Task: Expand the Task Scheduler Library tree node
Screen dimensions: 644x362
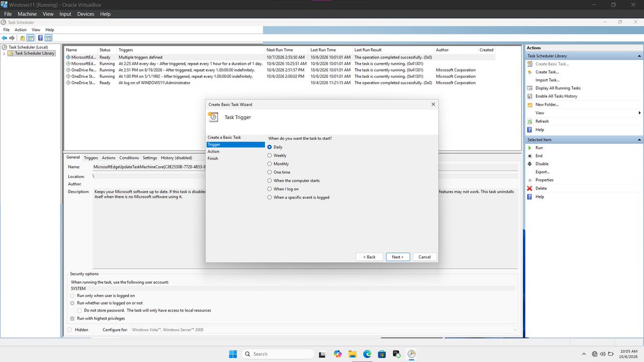Action: pos(4,53)
